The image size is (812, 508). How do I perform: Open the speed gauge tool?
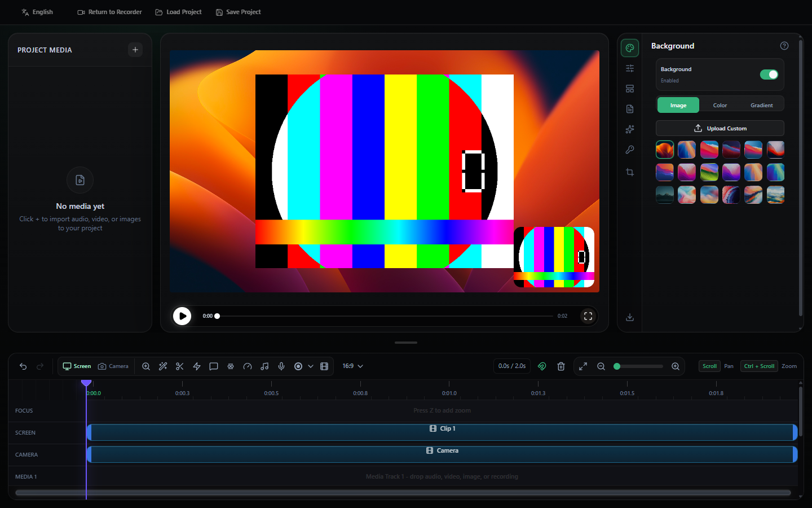[x=248, y=366]
